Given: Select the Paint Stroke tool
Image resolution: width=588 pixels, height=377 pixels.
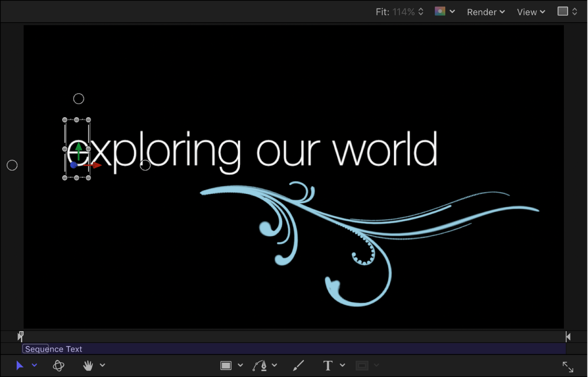Looking at the screenshot, I should click(298, 365).
